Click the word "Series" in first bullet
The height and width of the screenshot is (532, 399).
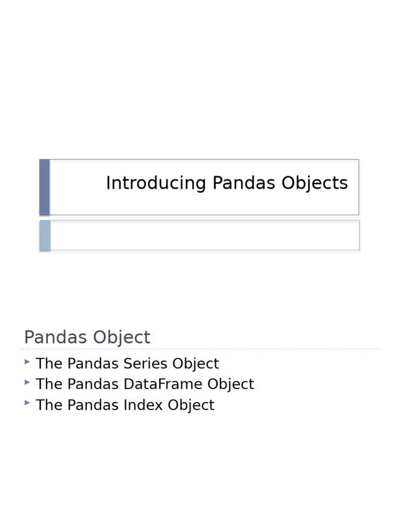(145, 363)
